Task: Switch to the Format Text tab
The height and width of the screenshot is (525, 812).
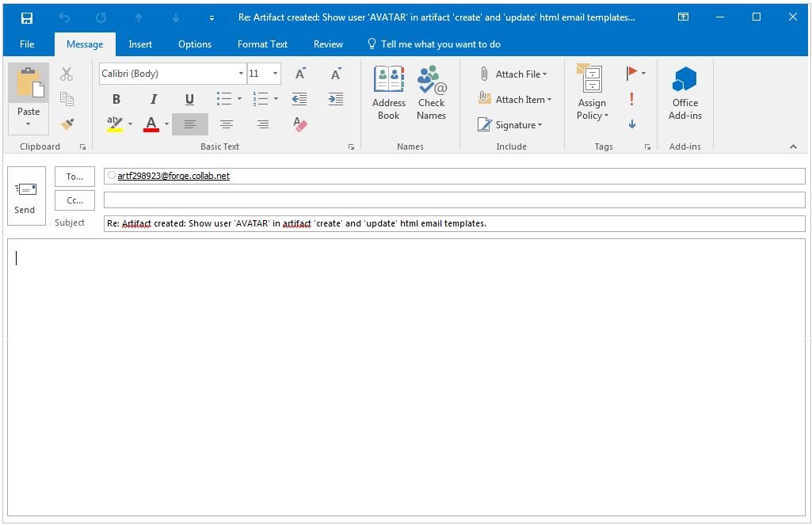Action: point(262,44)
